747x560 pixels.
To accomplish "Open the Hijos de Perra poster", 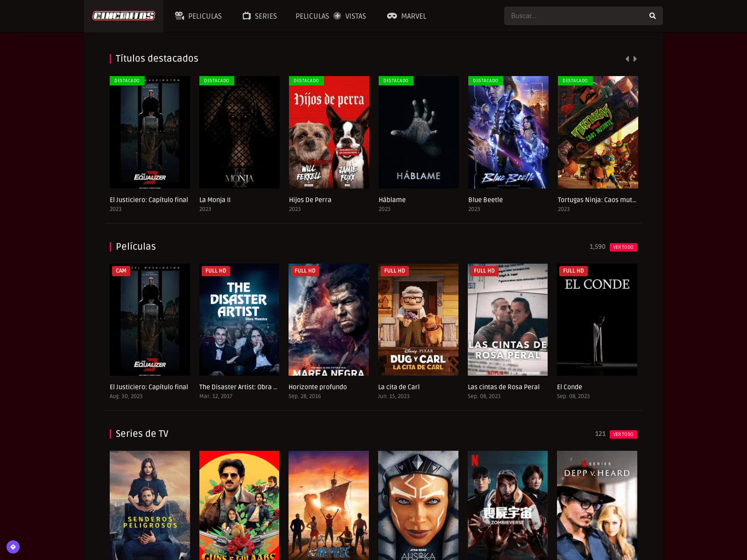I will tap(329, 133).
